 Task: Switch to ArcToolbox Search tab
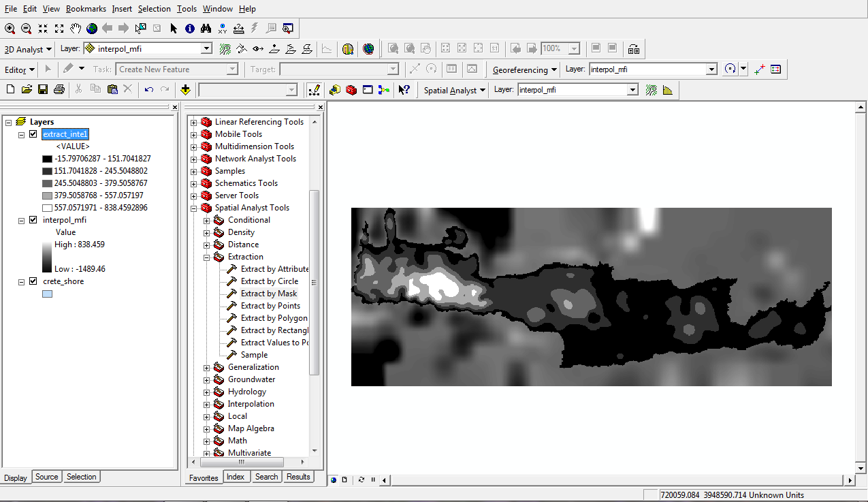click(x=266, y=477)
